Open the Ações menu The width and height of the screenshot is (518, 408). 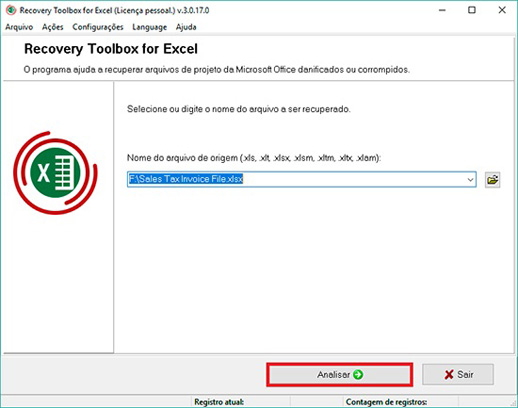[53, 27]
